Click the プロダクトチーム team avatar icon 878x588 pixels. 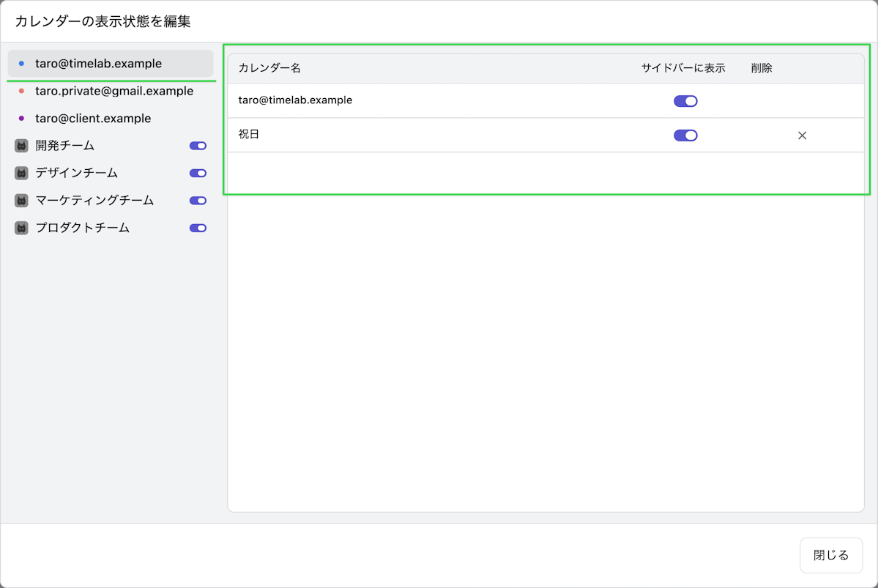click(x=21, y=228)
